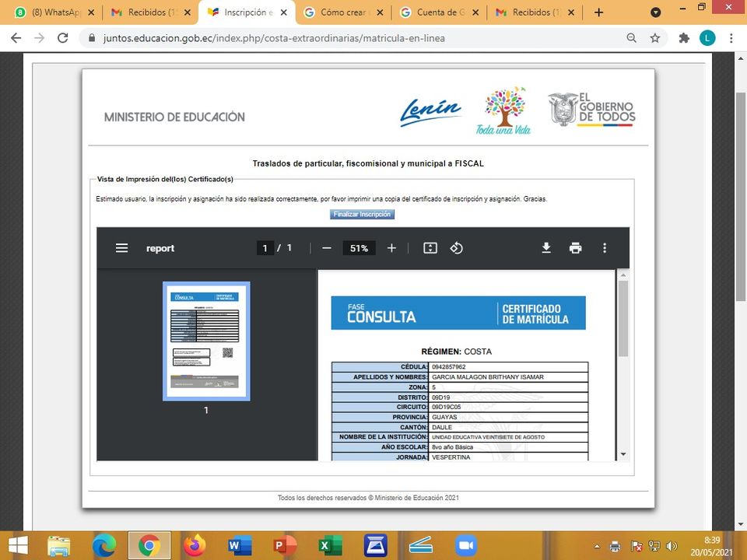This screenshot has height=560, width=747.
Task: Click the 51% zoom level field
Action: [359, 248]
